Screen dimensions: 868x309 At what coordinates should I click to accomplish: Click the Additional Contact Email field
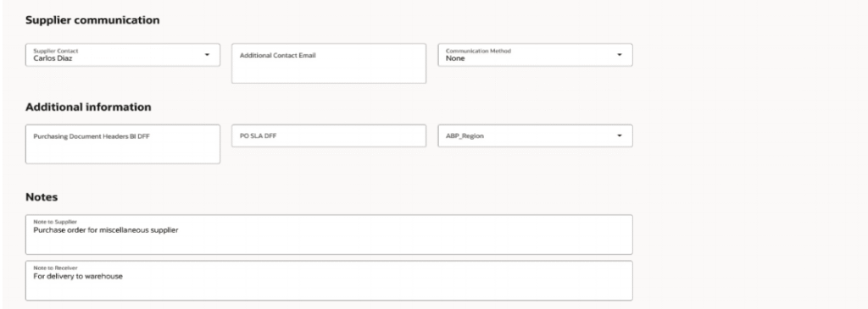[x=329, y=63]
